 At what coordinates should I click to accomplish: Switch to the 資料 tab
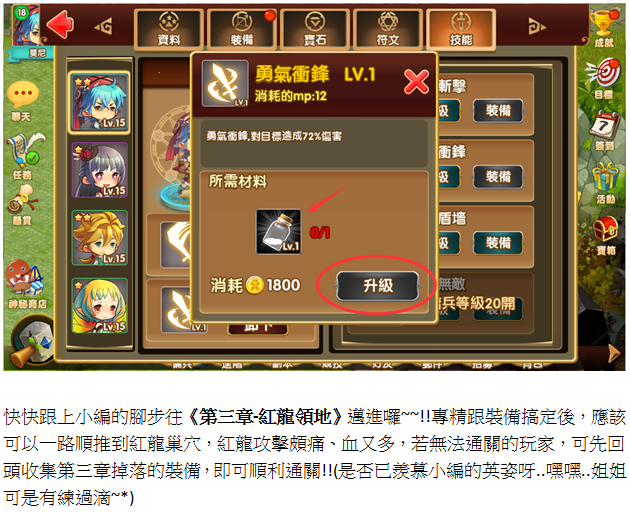click(x=169, y=29)
